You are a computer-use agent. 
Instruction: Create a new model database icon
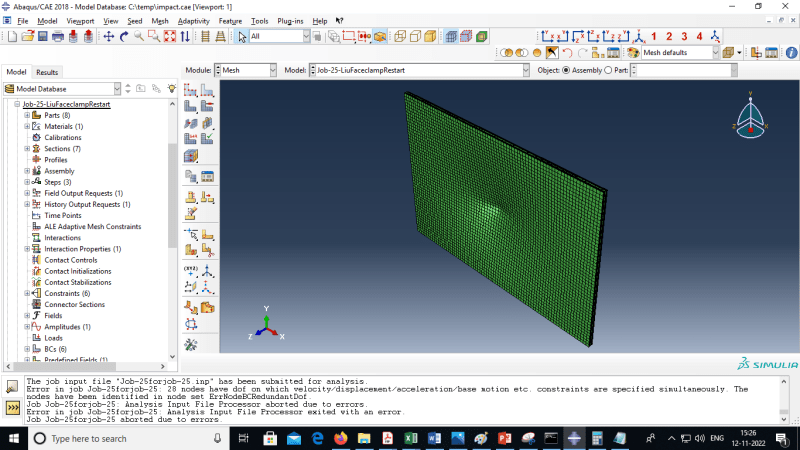(x=12, y=36)
